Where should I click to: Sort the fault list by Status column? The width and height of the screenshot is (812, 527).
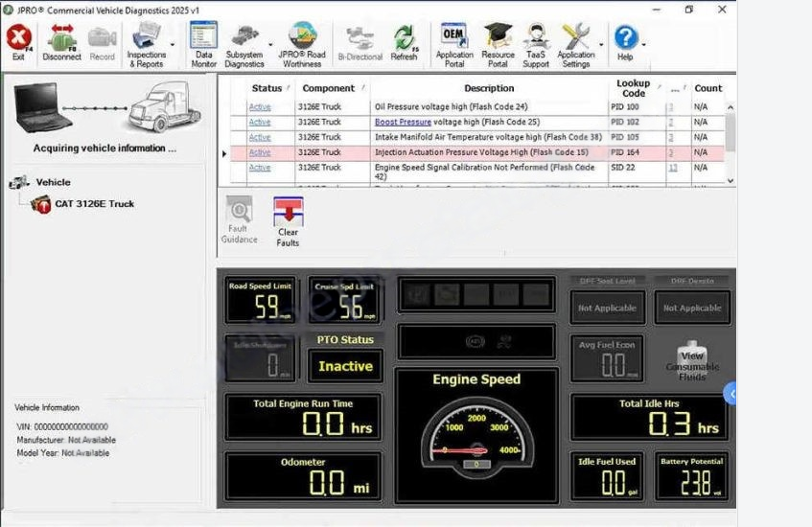[267, 88]
